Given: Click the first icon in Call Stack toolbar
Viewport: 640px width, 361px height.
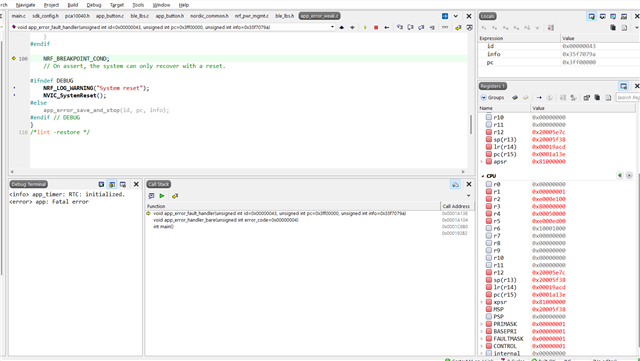Looking at the screenshot, I should point(151,196).
